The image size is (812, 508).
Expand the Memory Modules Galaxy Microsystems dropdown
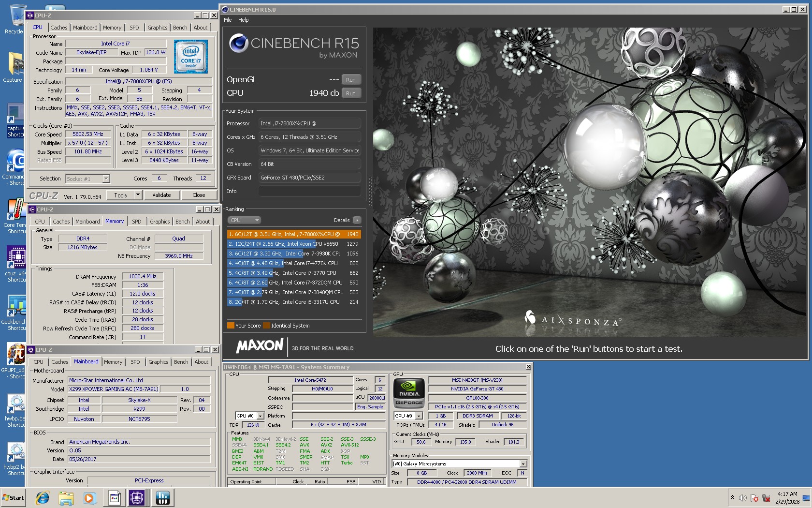click(523, 464)
